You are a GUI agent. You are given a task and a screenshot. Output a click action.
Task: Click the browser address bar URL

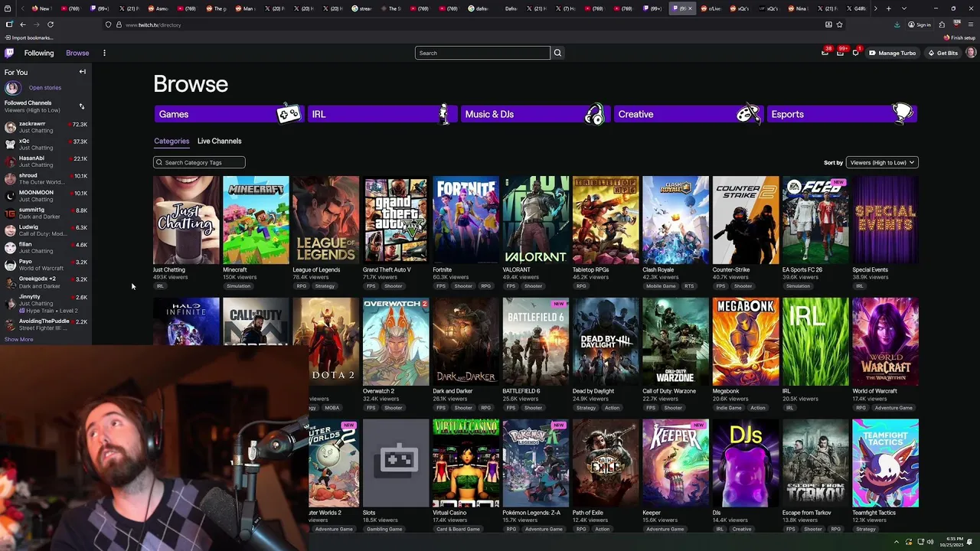(153, 24)
